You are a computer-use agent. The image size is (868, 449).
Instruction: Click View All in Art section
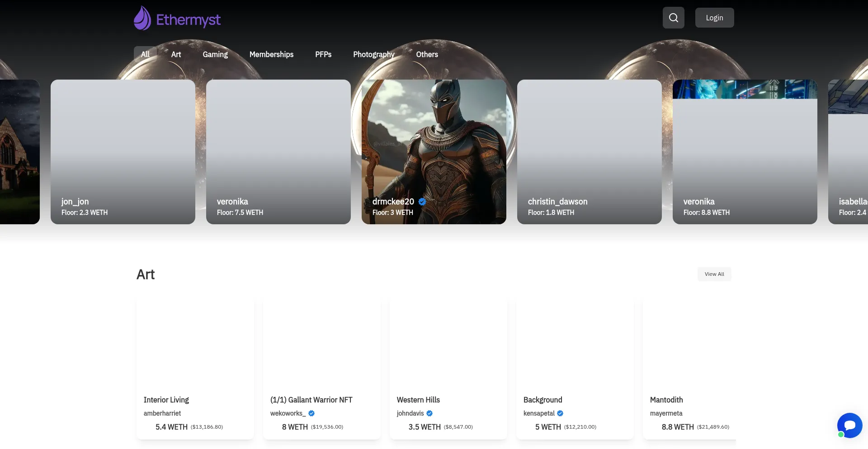click(714, 274)
